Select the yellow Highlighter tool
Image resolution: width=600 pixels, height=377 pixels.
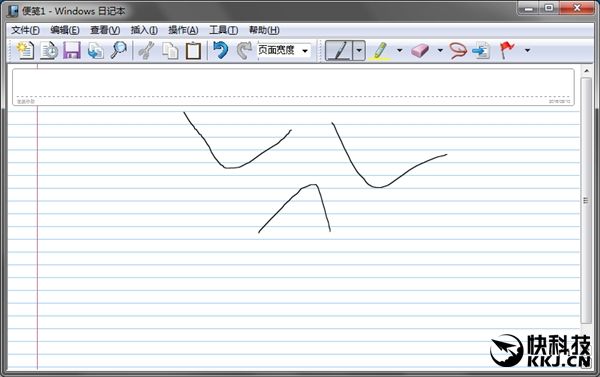point(380,50)
